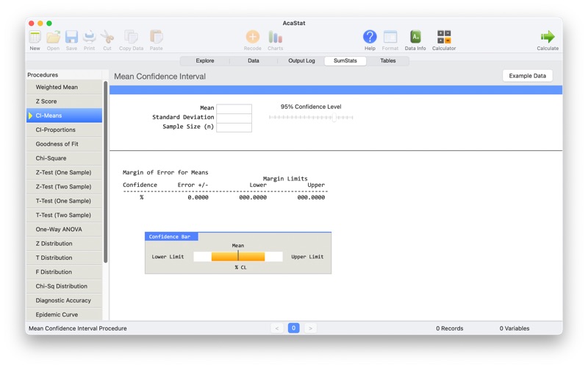Select Chi-Sq Distribution procedure
This screenshot has width=588, height=368.
65,286
